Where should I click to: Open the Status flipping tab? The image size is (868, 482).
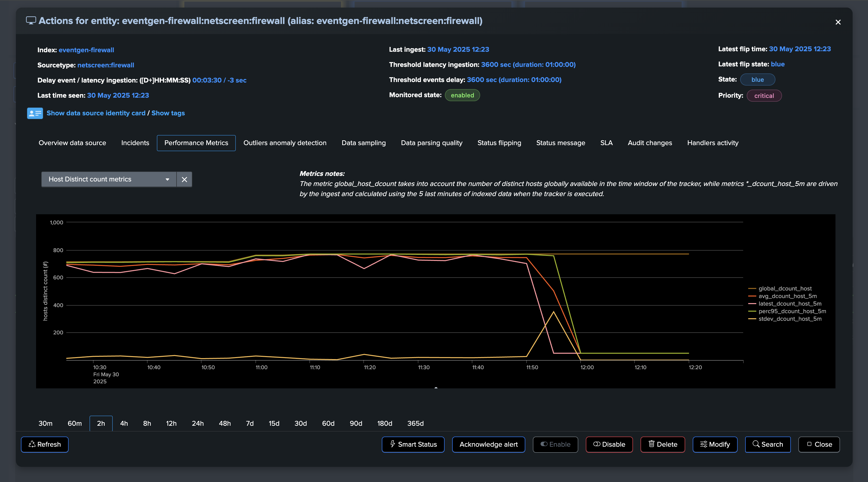499,143
